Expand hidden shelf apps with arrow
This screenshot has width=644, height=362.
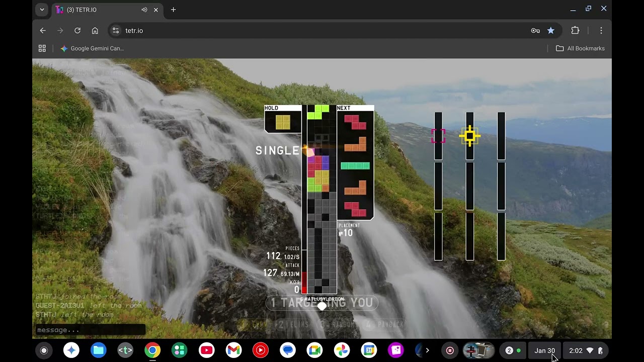(x=428, y=350)
